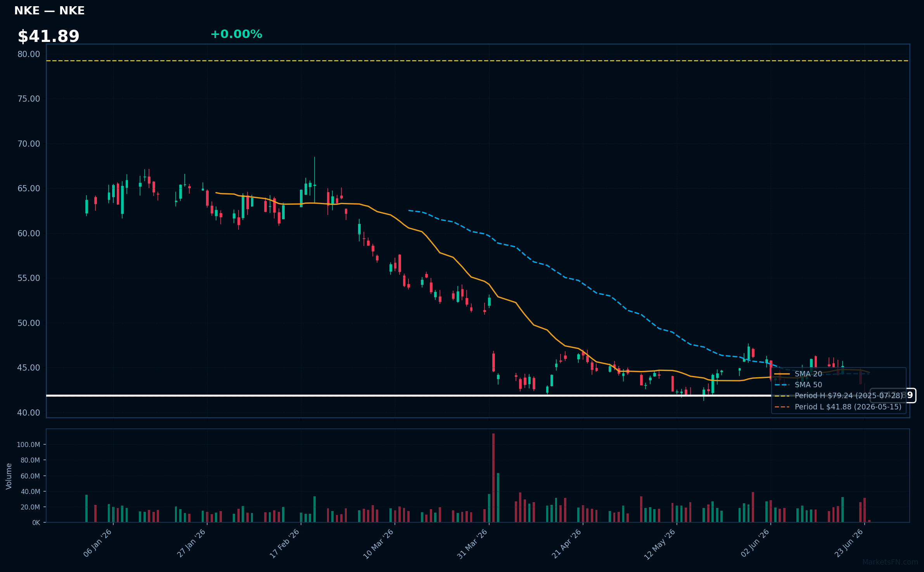924x572 pixels.
Task: Click the "40.0M" volume axis label
Action: [30, 492]
